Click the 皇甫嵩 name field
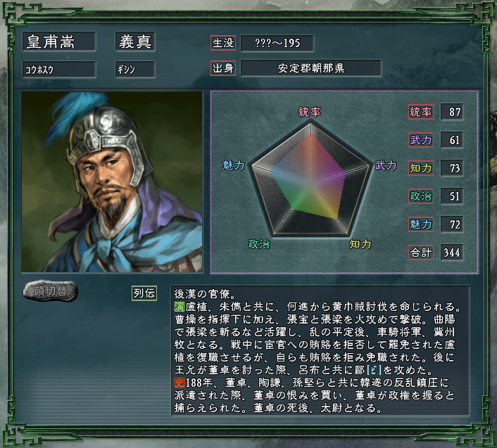 (x=59, y=41)
